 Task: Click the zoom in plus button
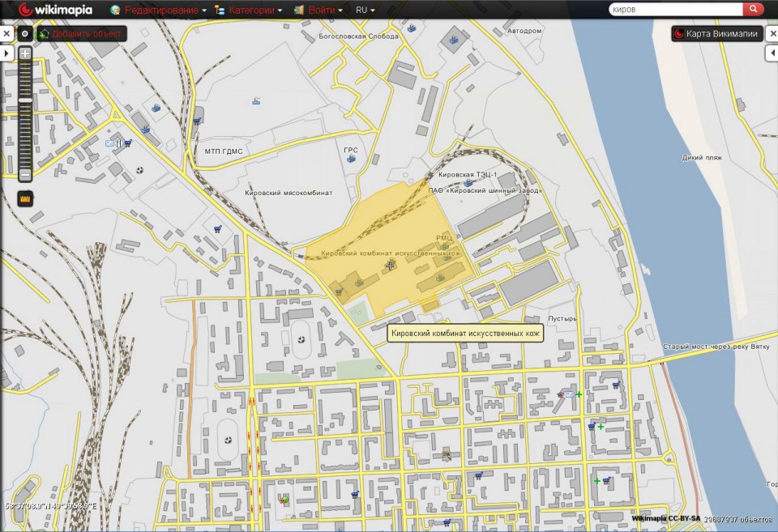[x=25, y=53]
